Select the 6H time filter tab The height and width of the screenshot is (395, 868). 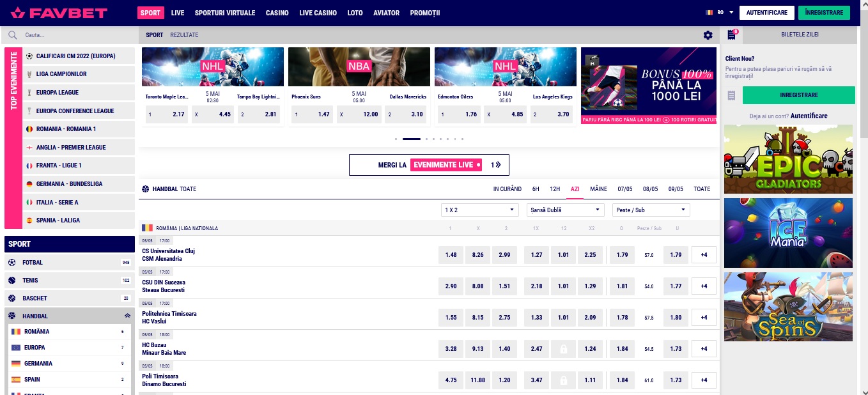click(x=536, y=189)
